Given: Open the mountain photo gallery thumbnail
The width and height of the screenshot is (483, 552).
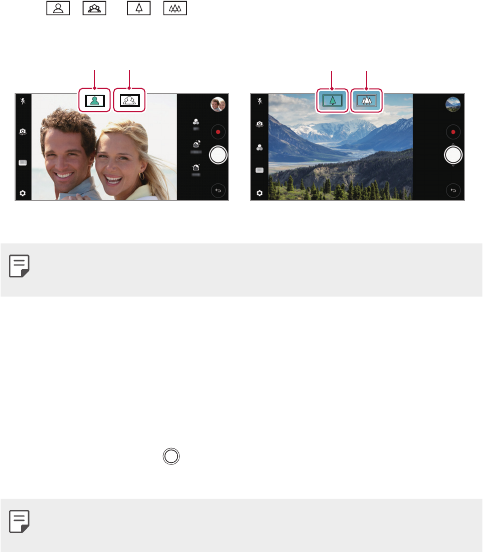Looking at the screenshot, I should 453,105.
